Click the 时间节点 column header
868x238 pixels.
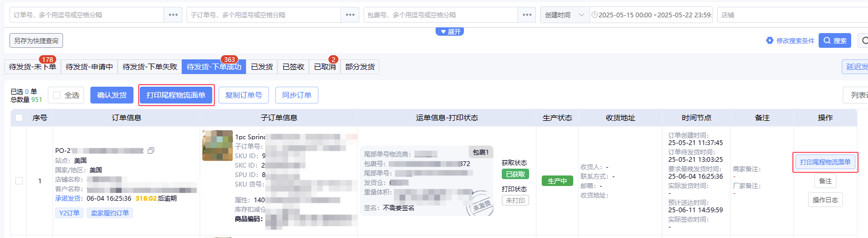697,118
